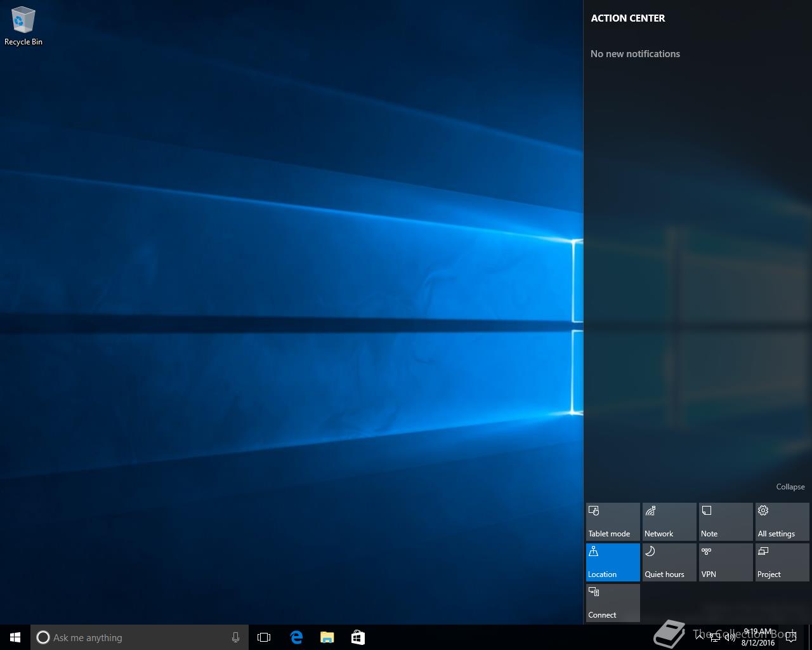Launch Microsoft Edge from the taskbar
The width and height of the screenshot is (812, 650).
pos(296,637)
